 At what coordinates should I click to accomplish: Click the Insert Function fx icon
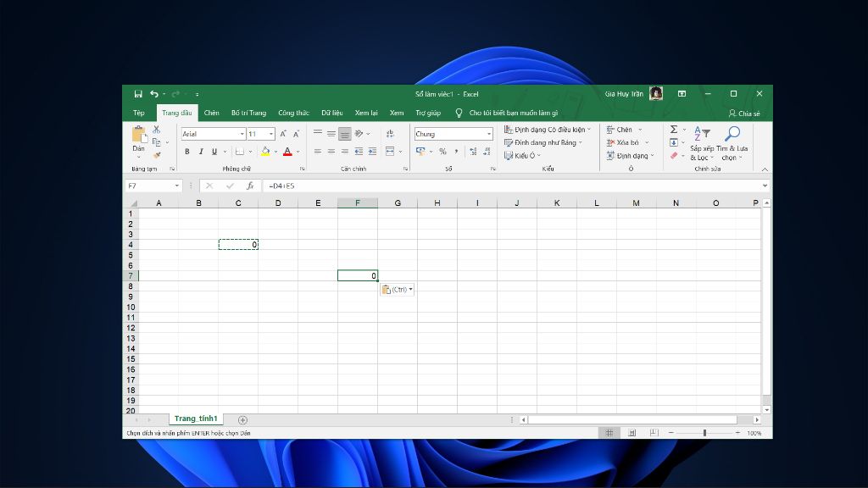click(250, 186)
